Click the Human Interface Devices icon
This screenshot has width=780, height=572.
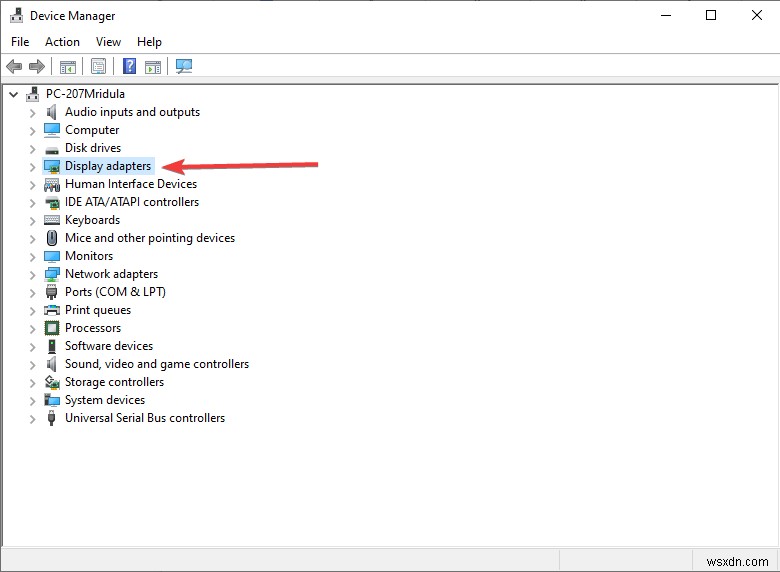(52, 185)
